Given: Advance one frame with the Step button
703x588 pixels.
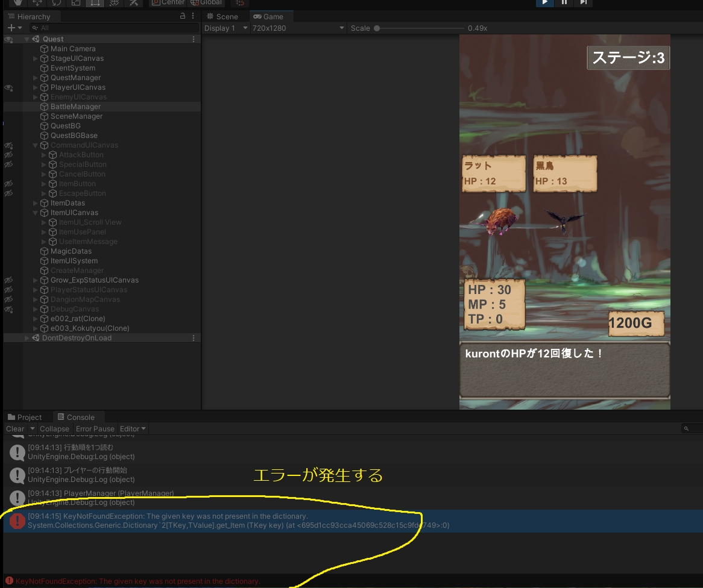Looking at the screenshot, I should [x=583, y=2].
